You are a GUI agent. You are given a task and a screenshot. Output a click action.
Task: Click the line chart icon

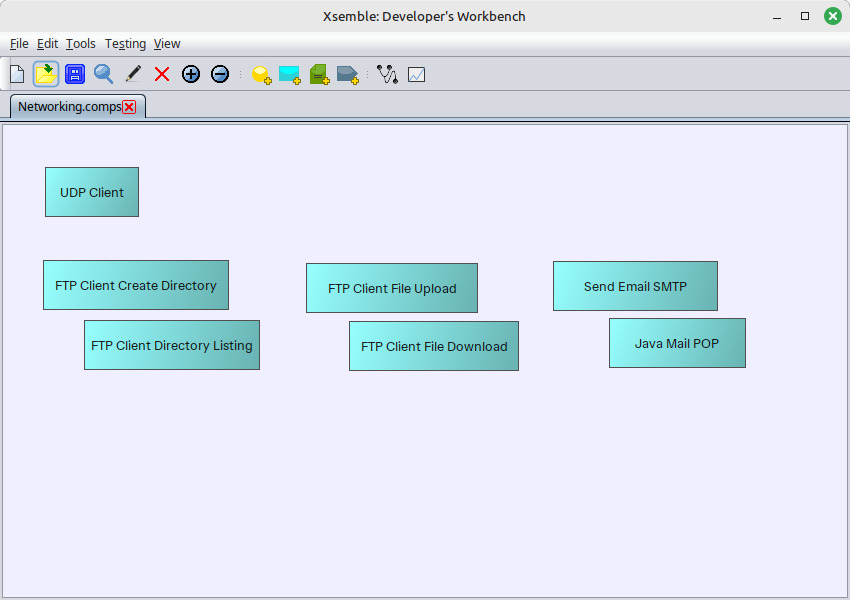(x=416, y=74)
